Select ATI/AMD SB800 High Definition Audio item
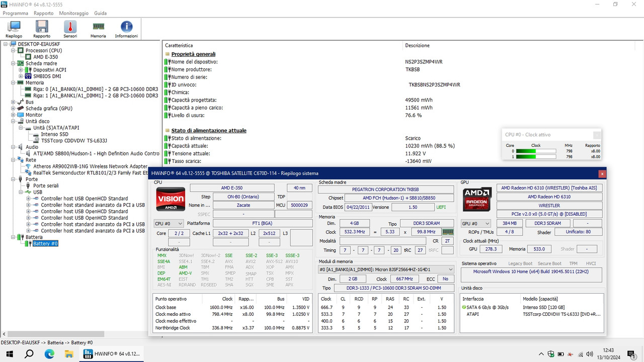Screen dimensions: 644x362 click(x=96, y=153)
